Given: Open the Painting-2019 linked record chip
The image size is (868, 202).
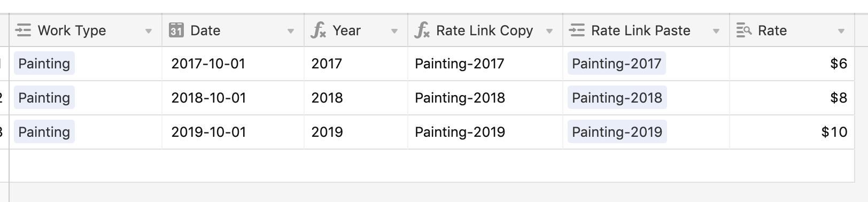Looking at the screenshot, I should pos(617,132).
